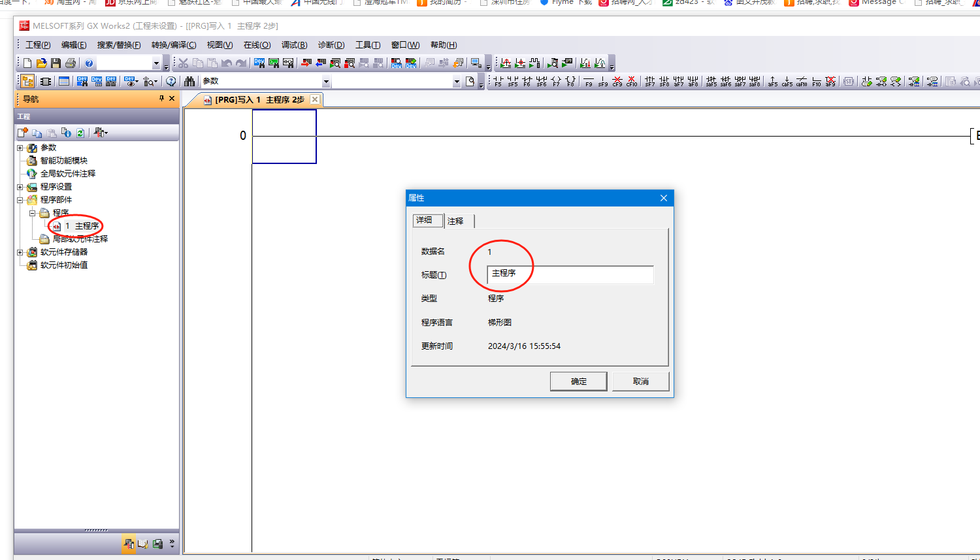Image resolution: width=980 pixels, height=560 pixels.
Task: Open the 在线(O) menu
Action: pyautogui.click(x=257, y=45)
